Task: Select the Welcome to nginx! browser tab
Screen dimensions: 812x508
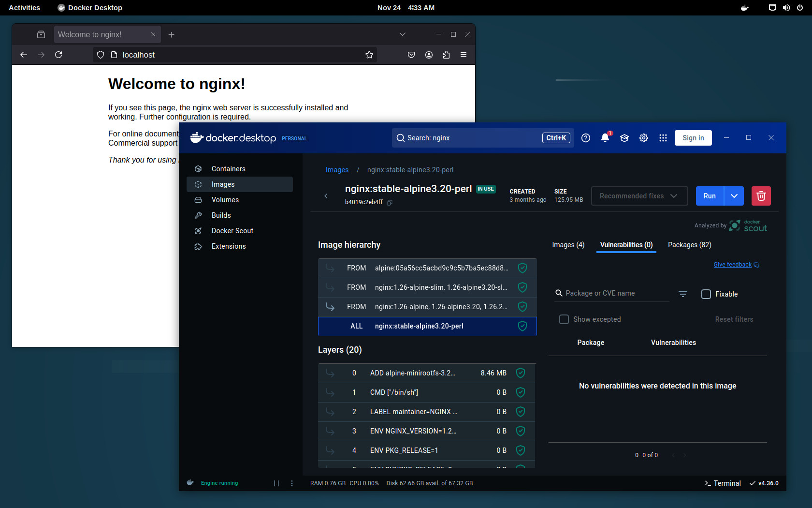Action: coord(106,34)
